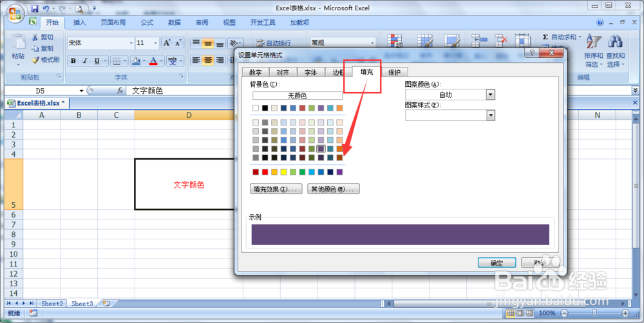
Task: Click the OK (确定) button
Action: click(x=497, y=263)
